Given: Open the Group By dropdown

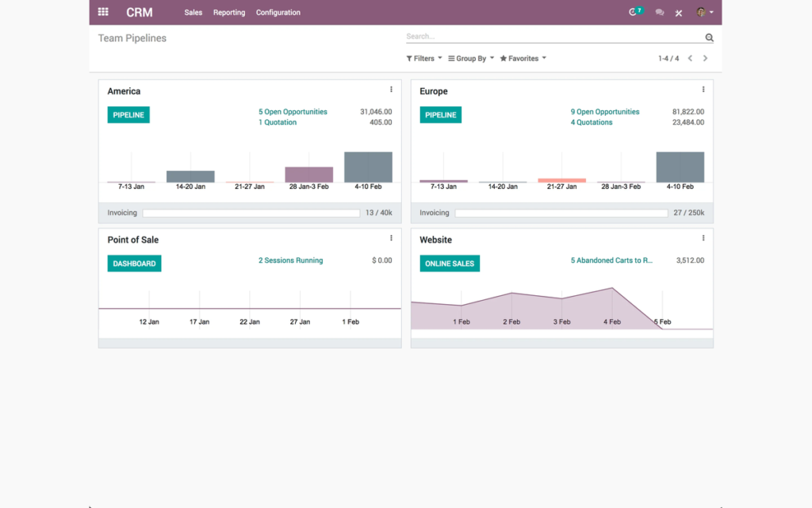Looking at the screenshot, I should (471, 59).
